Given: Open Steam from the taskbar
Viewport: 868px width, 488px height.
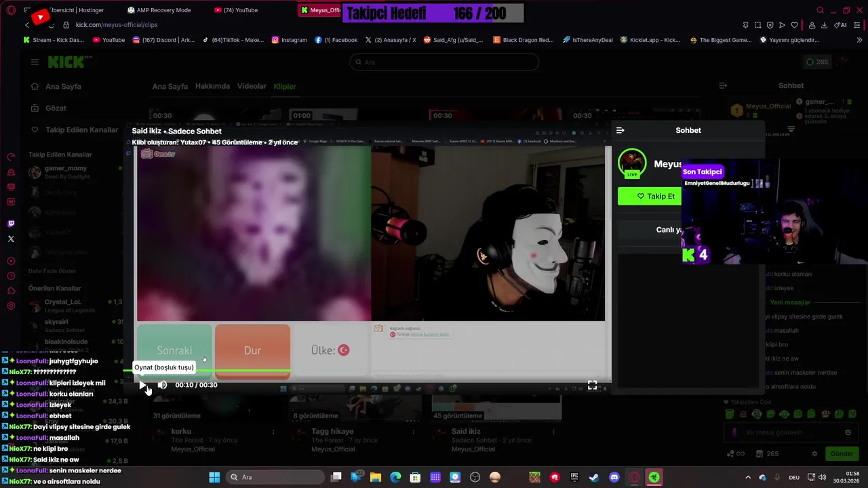Looking at the screenshot, I should pyautogui.click(x=594, y=477).
